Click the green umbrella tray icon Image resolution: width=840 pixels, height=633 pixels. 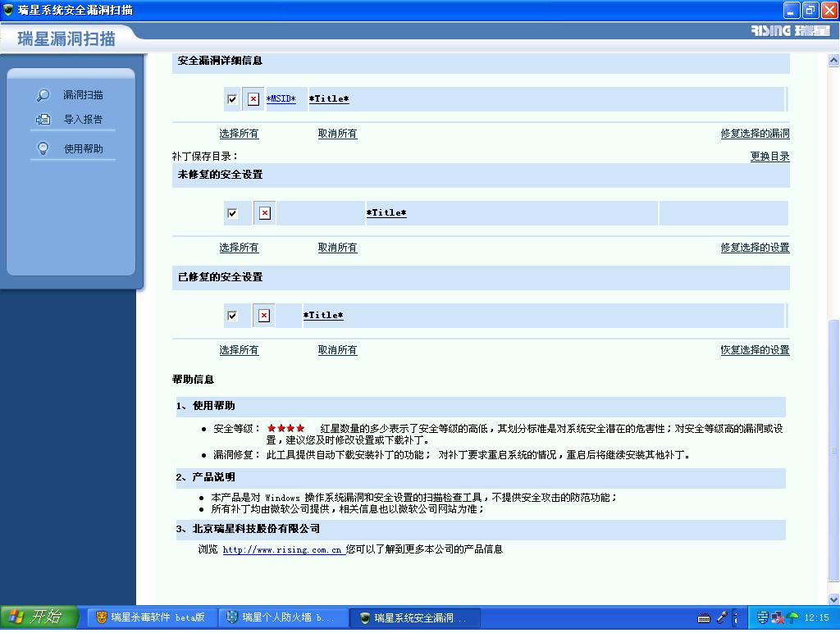point(792,617)
